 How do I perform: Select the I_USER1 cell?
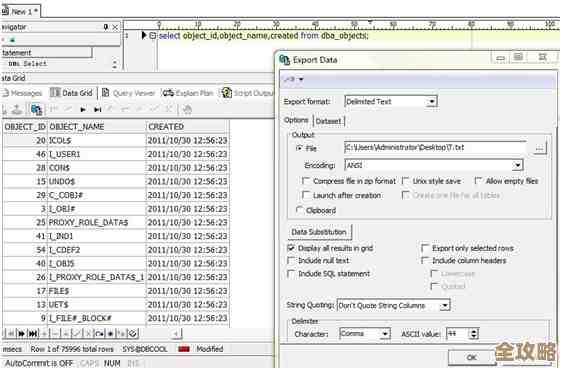96,154
